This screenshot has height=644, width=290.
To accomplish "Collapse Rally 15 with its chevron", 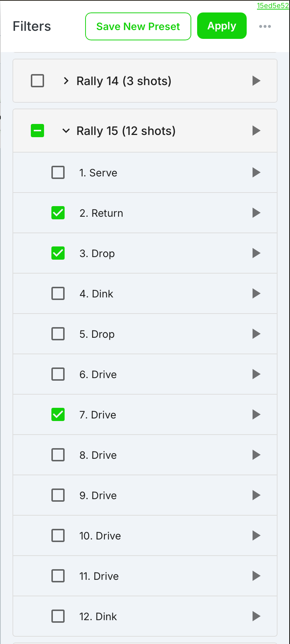I will (x=66, y=131).
